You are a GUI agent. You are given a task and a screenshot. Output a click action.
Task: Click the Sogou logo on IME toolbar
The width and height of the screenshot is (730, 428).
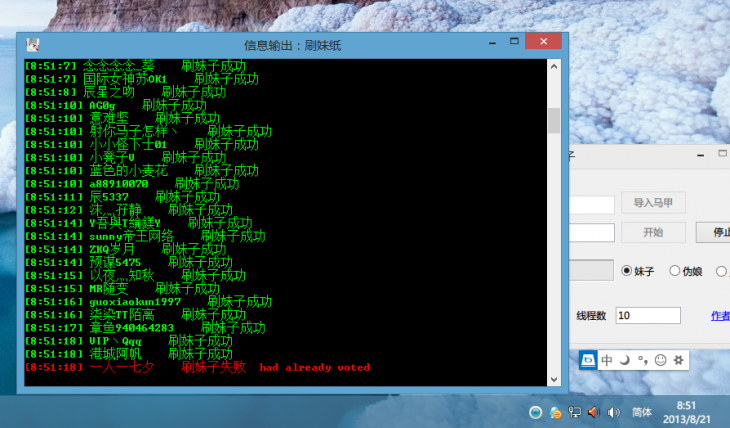(x=590, y=360)
